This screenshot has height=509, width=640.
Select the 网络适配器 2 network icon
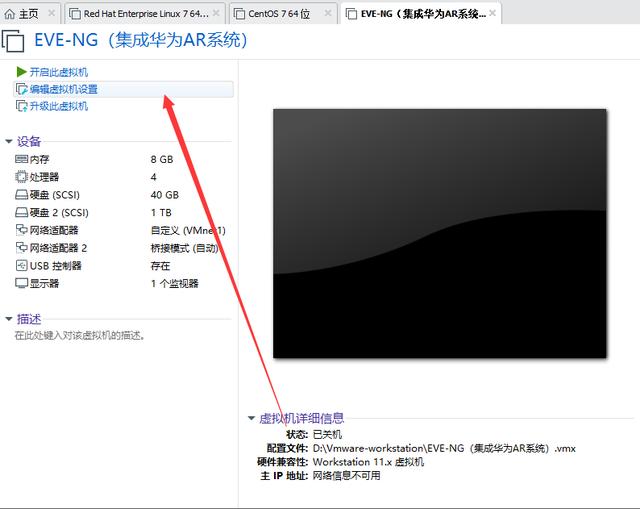point(21,248)
